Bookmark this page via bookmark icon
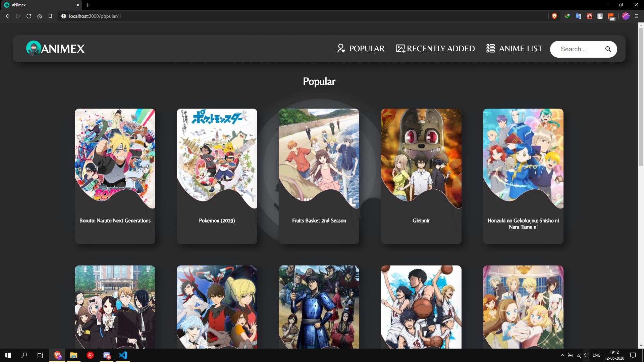This screenshot has height=362, width=644. tap(50, 16)
